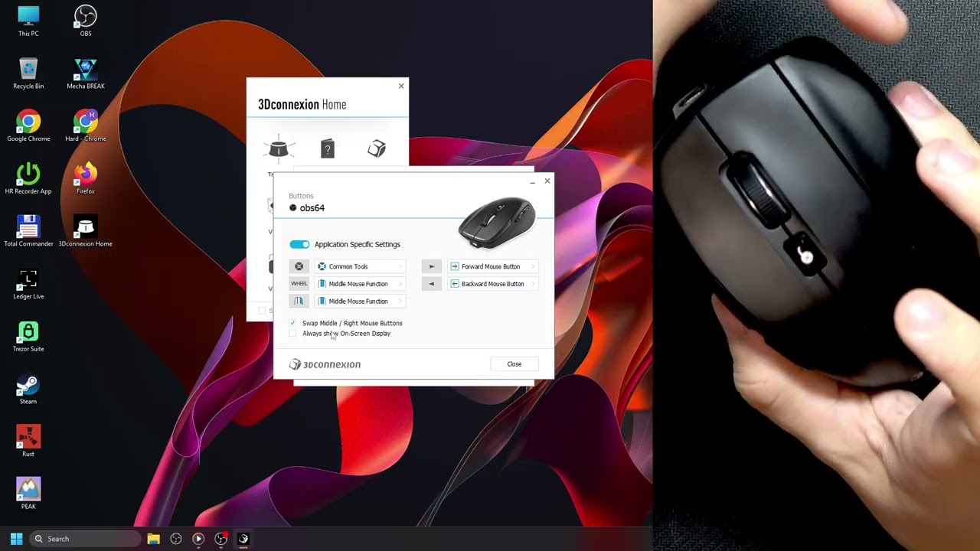Viewport: 980px width, 551px height.
Task: Click the 3Dconnexion icon in the taskbar
Action: (x=243, y=539)
